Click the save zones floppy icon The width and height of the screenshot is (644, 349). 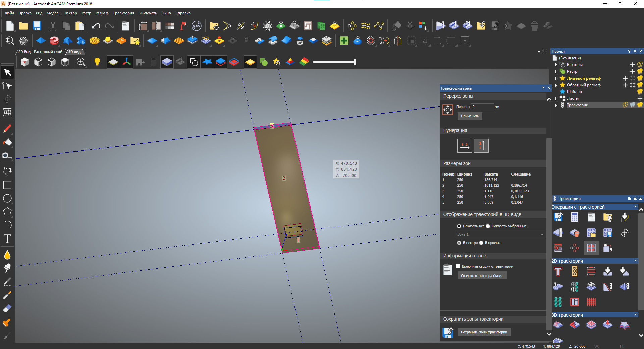(448, 332)
